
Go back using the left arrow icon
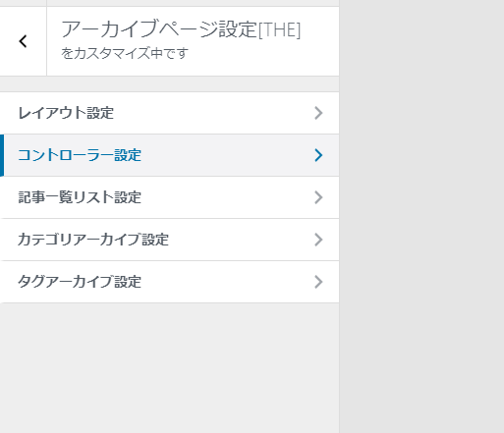pyautogui.click(x=23, y=41)
